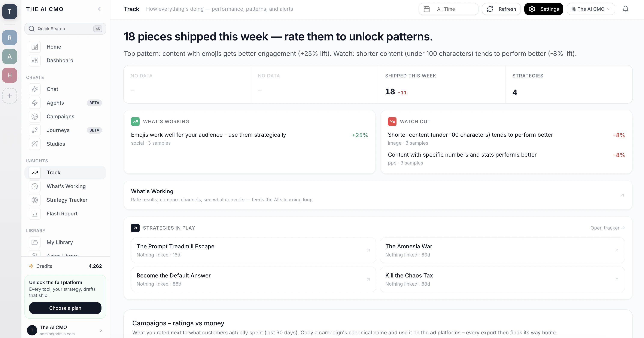The width and height of the screenshot is (644, 338).
Task: Open The Amnesia War strategy card
Action: pyautogui.click(x=502, y=250)
